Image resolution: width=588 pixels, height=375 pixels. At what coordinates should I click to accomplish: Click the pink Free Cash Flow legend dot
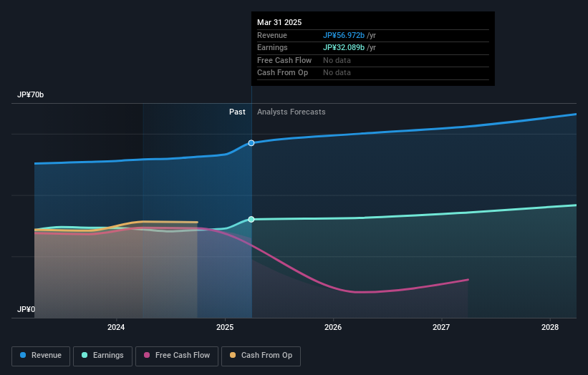click(x=147, y=355)
